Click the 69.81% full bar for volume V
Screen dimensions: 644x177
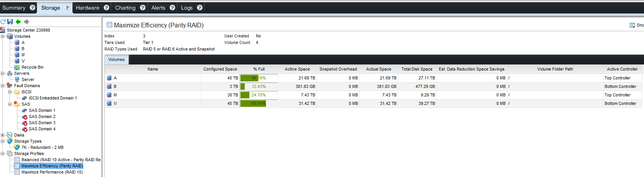tap(259, 103)
